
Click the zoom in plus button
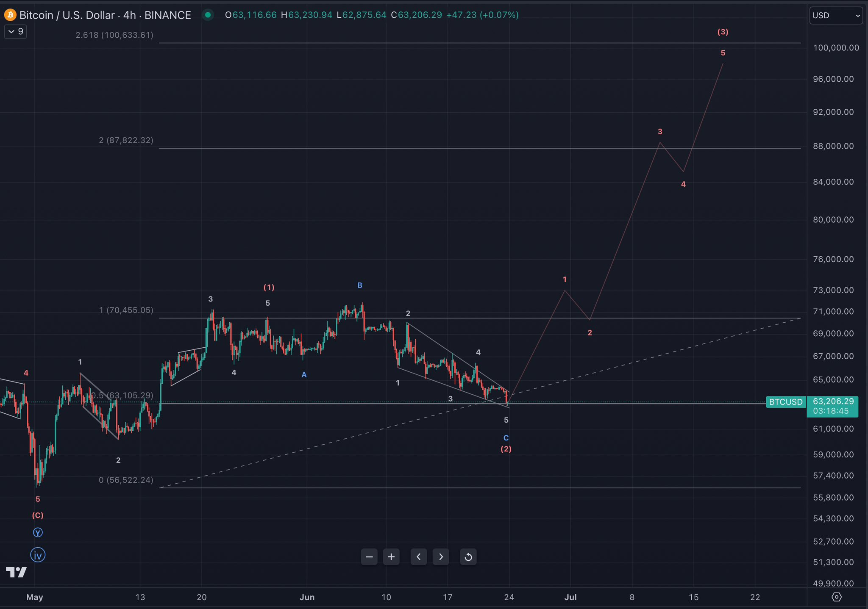pos(391,557)
